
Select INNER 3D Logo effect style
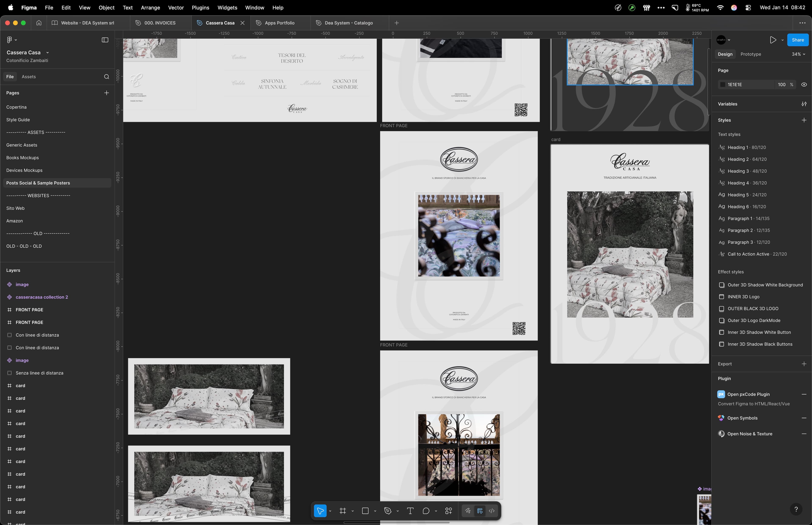739,297
